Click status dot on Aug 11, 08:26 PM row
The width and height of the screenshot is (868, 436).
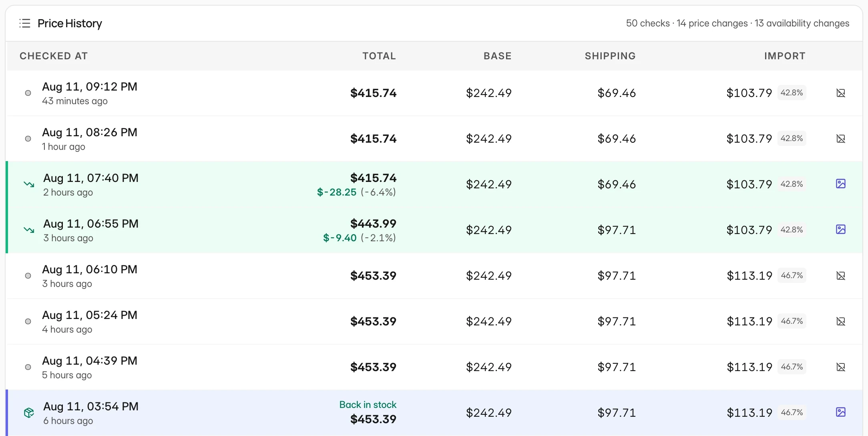tap(28, 139)
